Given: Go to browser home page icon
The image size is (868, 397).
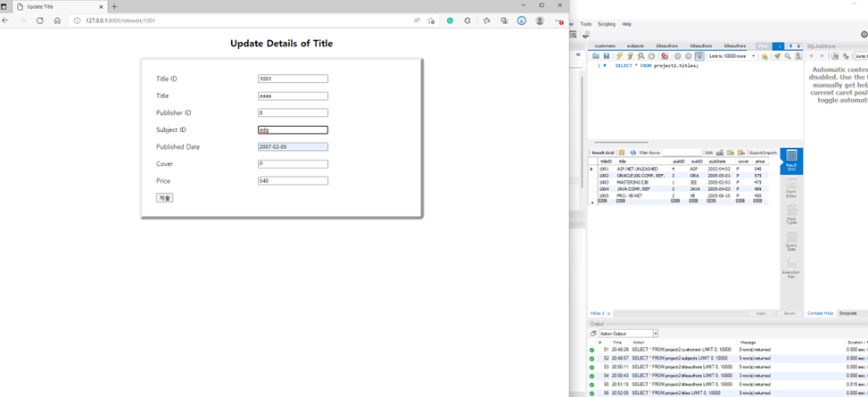Looking at the screenshot, I should [57, 21].
